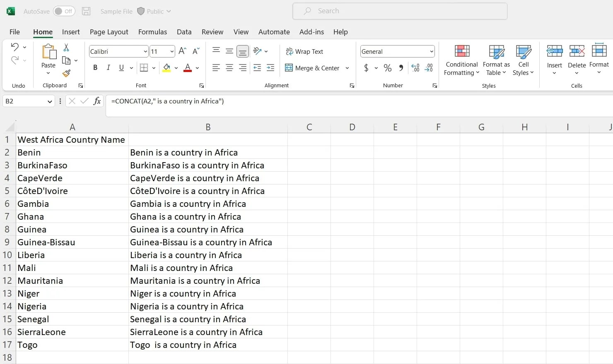Apply center horizontal alignment

[229, 68]
